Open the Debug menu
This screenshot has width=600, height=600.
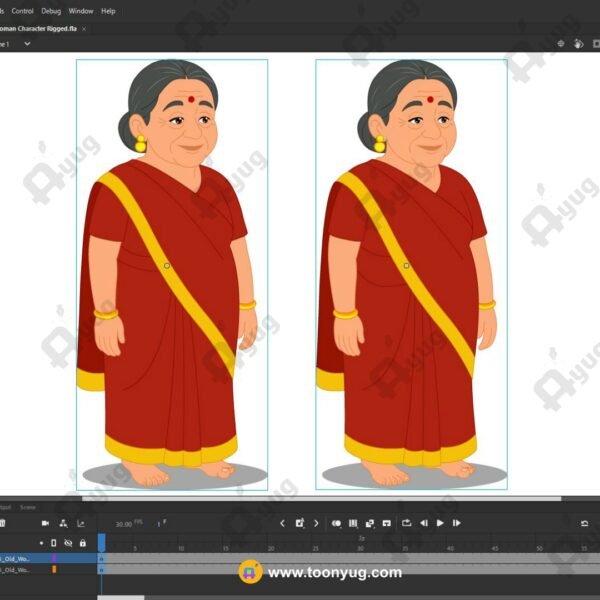coord(51,11)
